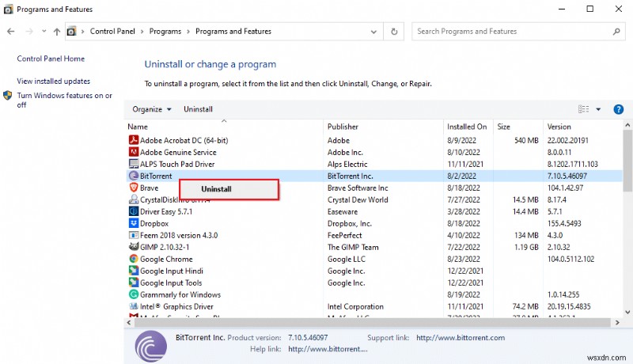Click the Adobe Genuine Service icon
This screenshot has width=633, height=364.
coord(134,152)
